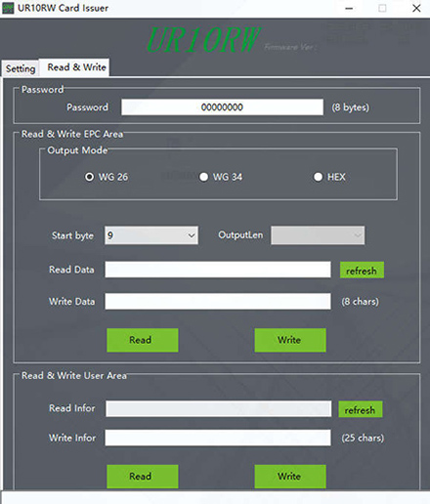Select the HEX output mode
Screen dimensions: 430x504
coord(329,177)
